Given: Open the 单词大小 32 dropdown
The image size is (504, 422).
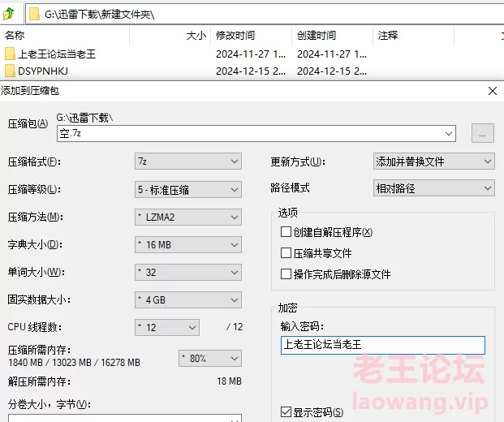Looking at the screenshot, I should click(188, 273).
